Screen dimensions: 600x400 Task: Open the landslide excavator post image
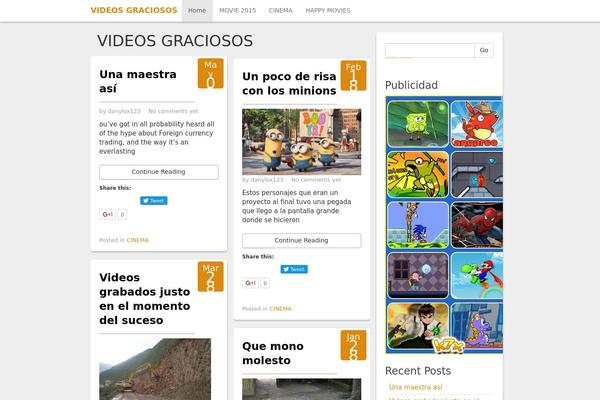pyautogui.click(x=155, y=369)
